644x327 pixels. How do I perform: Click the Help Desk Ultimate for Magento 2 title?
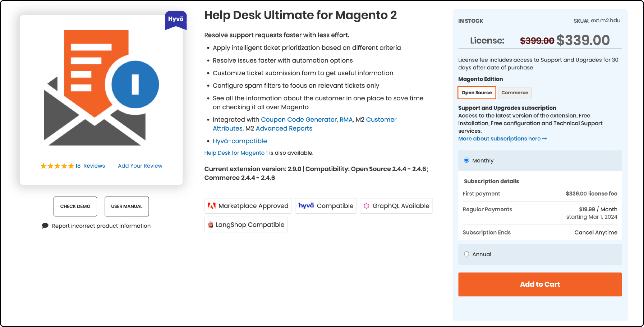point(300,15)
